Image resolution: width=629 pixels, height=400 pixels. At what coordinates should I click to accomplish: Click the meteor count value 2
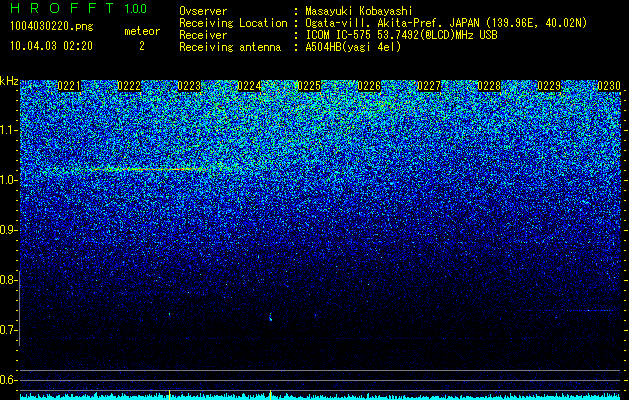(x=142, y=46)
